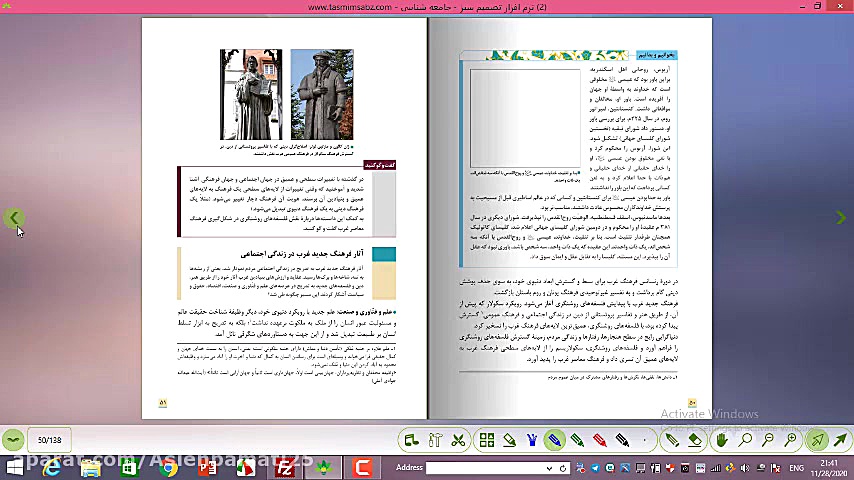Open the clock showing 21:41
This screenshot has width=854, height=480.
pyautogui.click(x=828, y=468)
